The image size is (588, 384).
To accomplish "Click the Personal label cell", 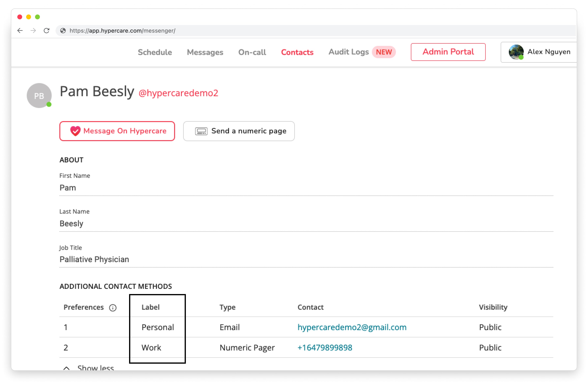I will pyautogui.click(x=158, y=327).
